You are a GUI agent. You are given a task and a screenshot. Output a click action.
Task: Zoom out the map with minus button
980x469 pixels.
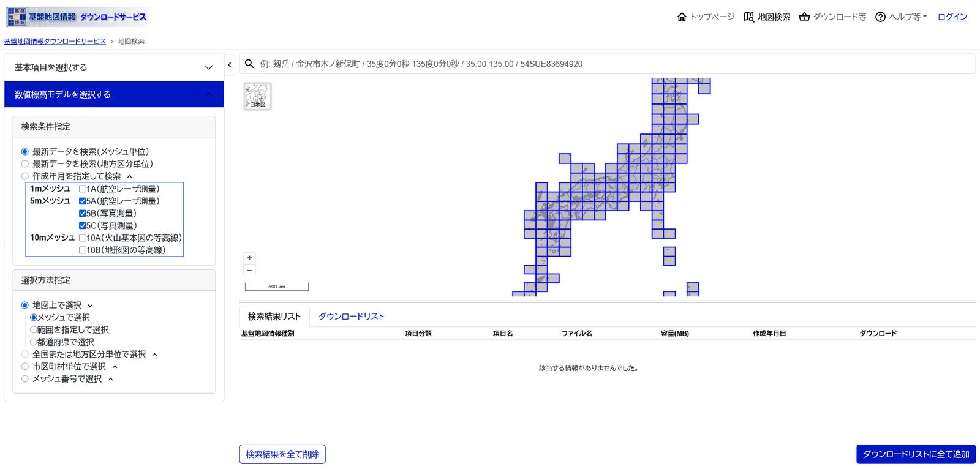pos(249,270)
